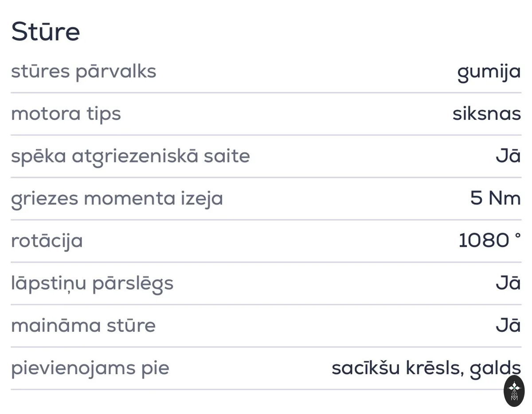The height and width of the screenshot is (414, 532).
Task: Click the divider line below stūres pārvalks row
Action: click(266, 93)
